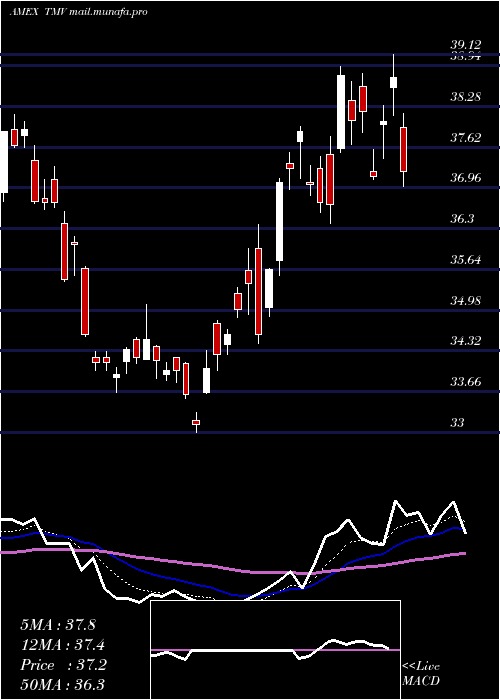500x700 pixels.
Task: Select the 37.62 price level label
Action: tap(466, 138)
